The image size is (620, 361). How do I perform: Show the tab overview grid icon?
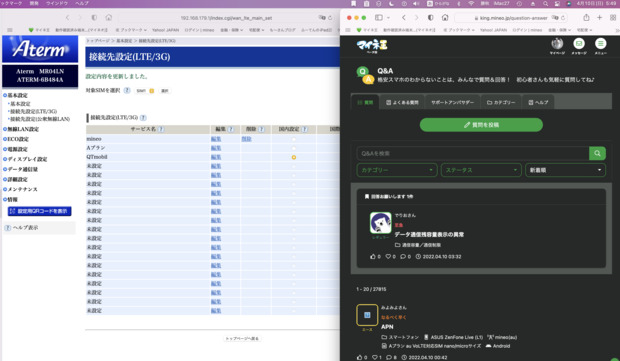pos(613,17)
